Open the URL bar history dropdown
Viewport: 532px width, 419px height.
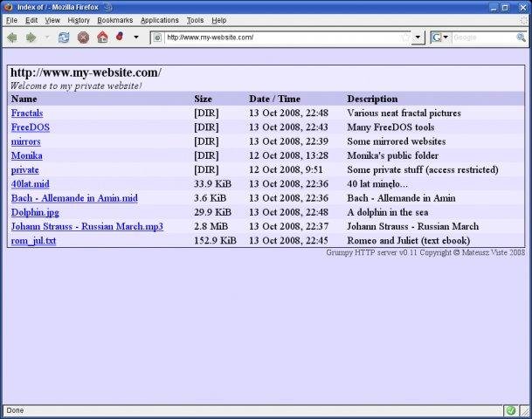coord(418,38)
